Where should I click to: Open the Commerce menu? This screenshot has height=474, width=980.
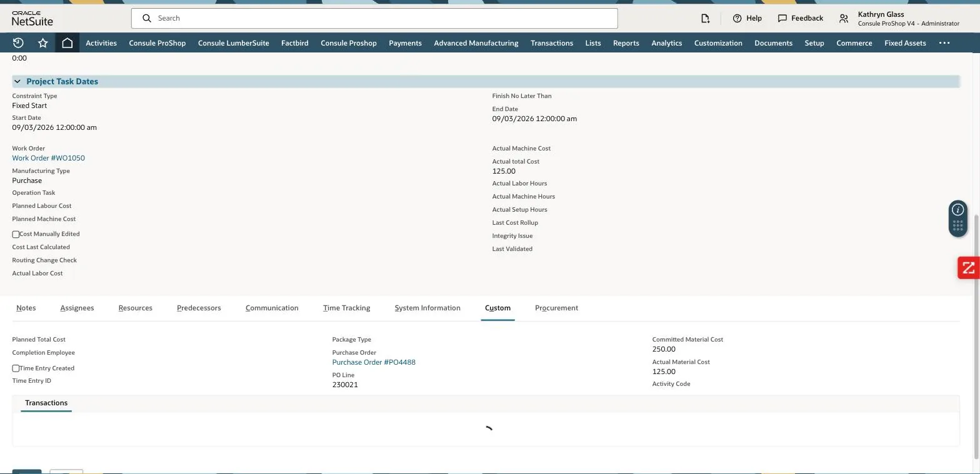tap(854, 43)
